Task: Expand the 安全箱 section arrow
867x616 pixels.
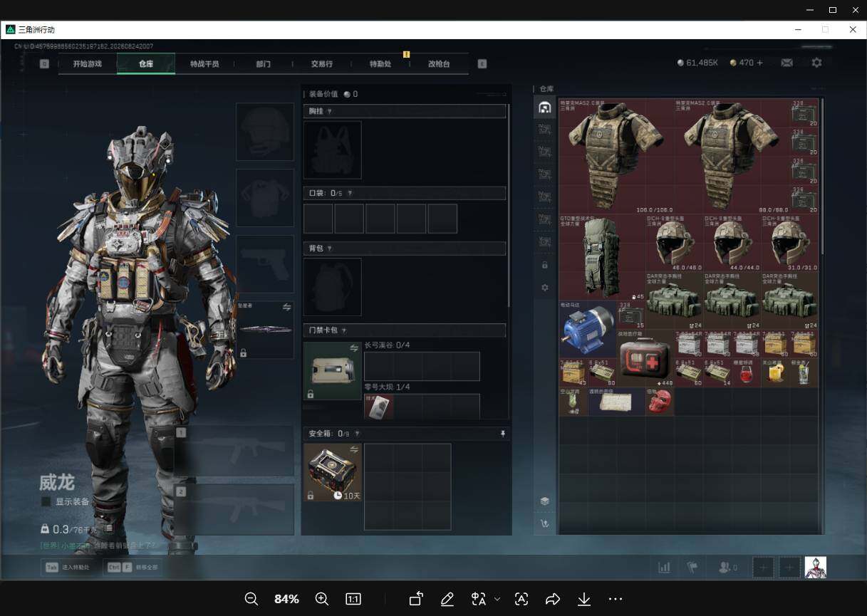Action: click(x=356, y=433)
